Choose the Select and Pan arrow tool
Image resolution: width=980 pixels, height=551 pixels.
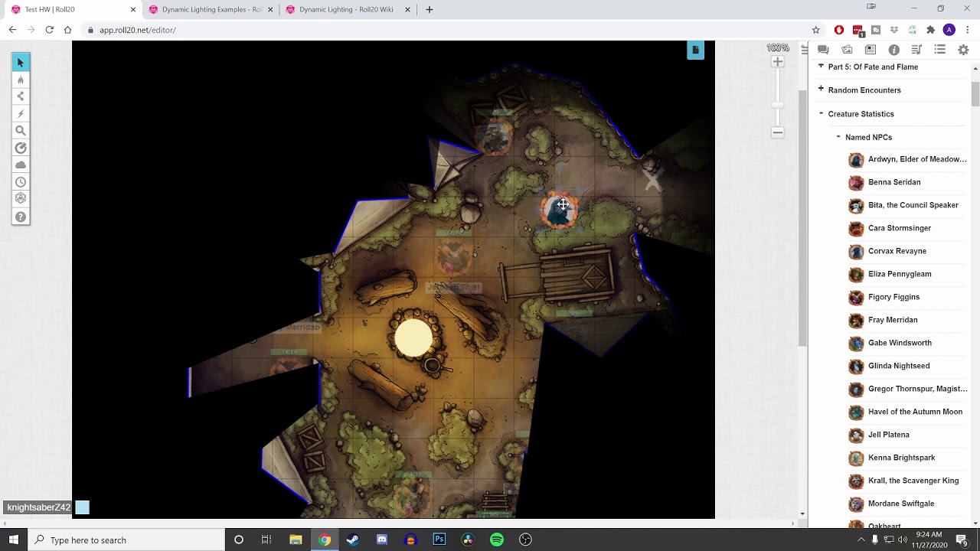click(x=21, y=62)
